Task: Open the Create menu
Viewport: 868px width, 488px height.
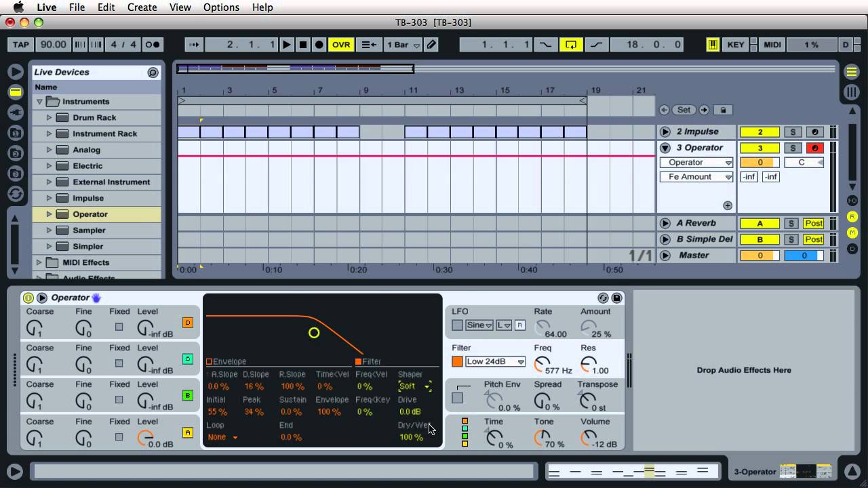Action: (142, 7)
